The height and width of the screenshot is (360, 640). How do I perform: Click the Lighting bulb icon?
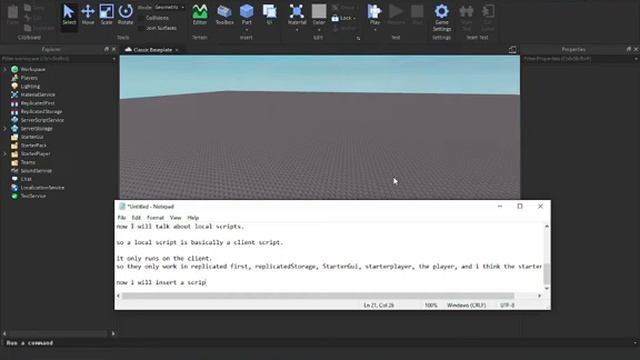point(15,86)
